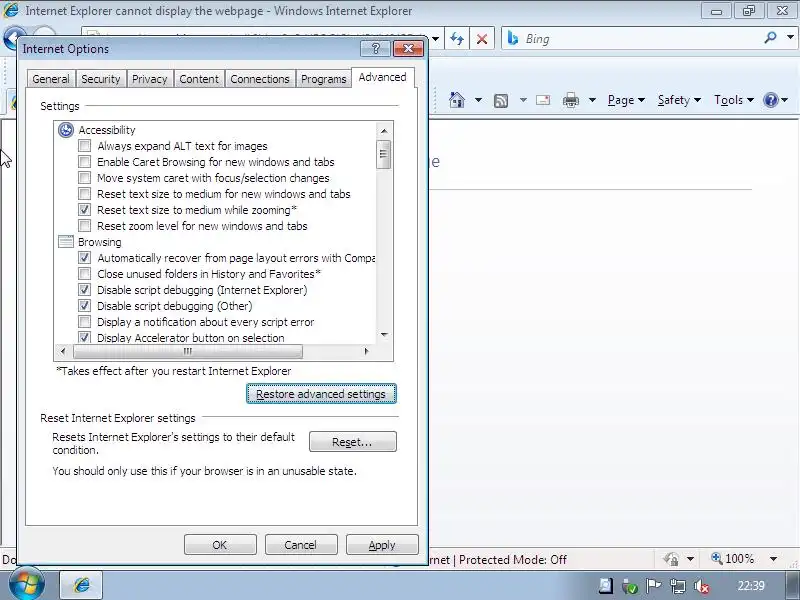
Task: Switch to the Security tab
Action: coord(101,79)
